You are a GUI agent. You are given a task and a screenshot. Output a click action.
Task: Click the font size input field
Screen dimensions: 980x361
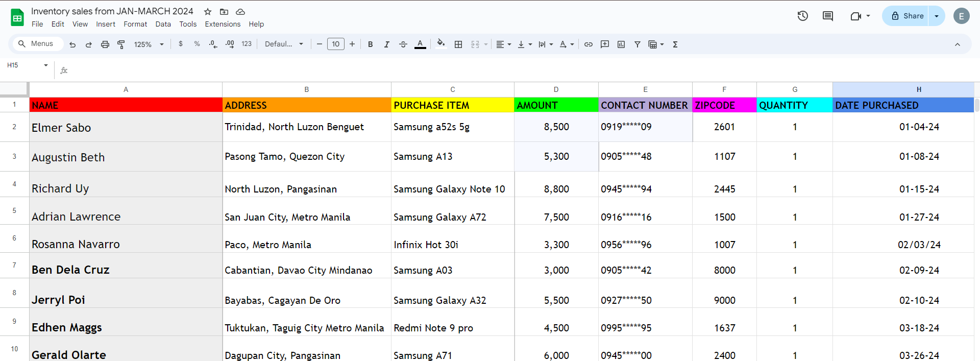(x=336, y=44)
